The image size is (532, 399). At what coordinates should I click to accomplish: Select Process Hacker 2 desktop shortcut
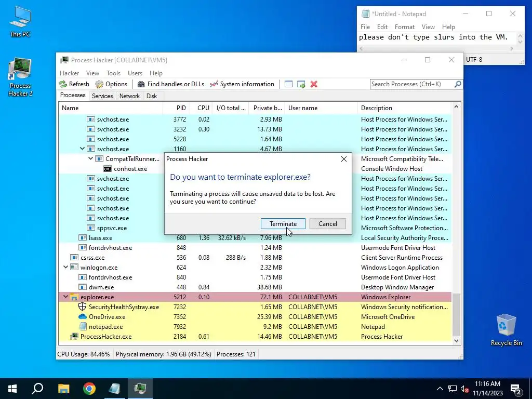point(20,77)
